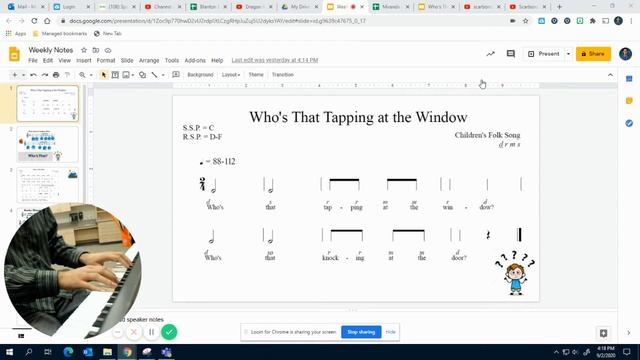Finish the Loom recording with green check
Viewport: 640px width, 360px height.
tap(169, 332)
